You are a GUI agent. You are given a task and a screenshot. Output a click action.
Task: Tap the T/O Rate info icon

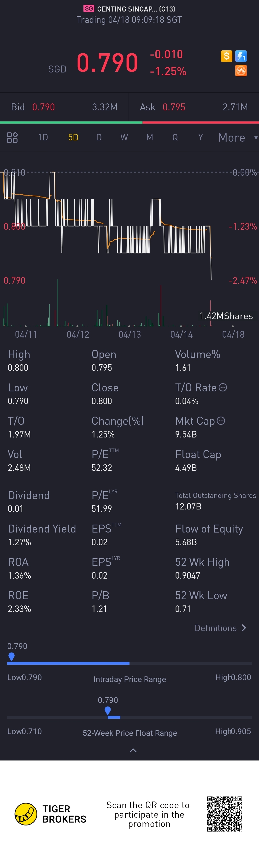pyautogui.click(x=223, y=388)
